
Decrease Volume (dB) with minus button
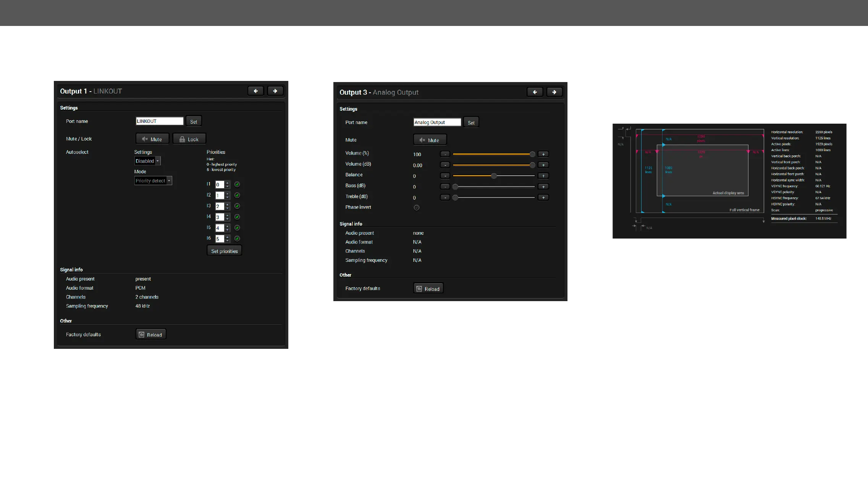click(445, 165)
